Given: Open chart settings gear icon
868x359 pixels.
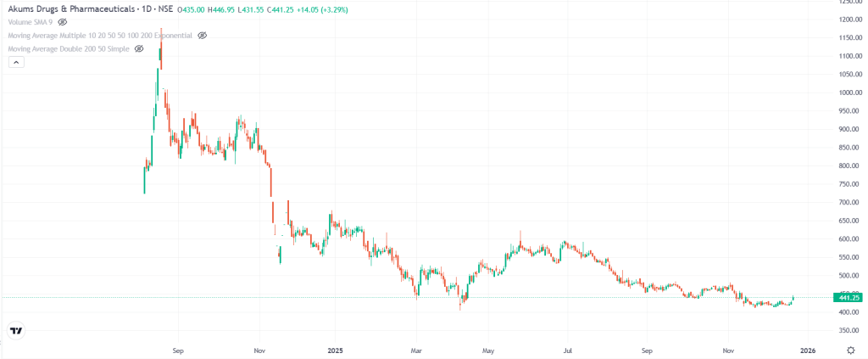Looking at the screenshot, I should click(850, 349).
